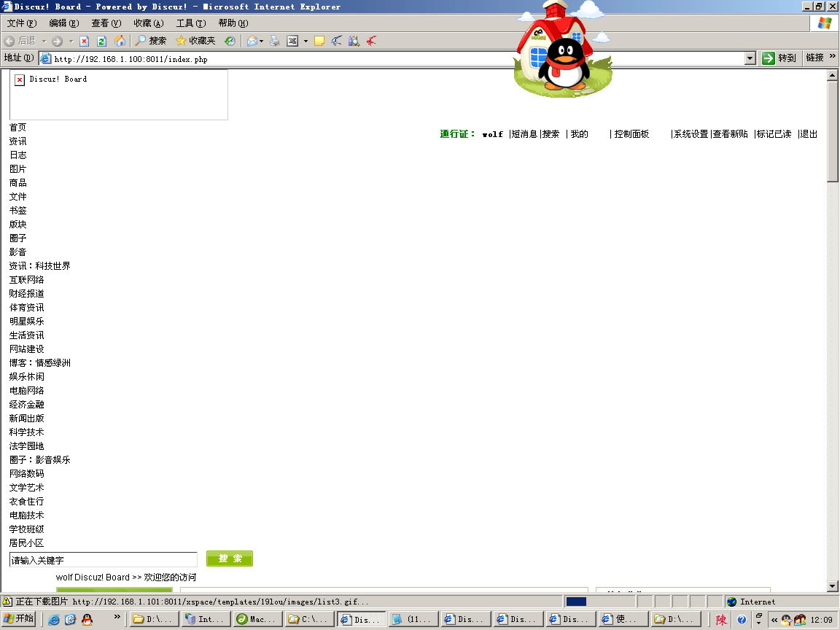Image resolution: width=840 pixels, height=630 pixels.
Task: Click the green 搜索 search button
Action: [229, 559]
